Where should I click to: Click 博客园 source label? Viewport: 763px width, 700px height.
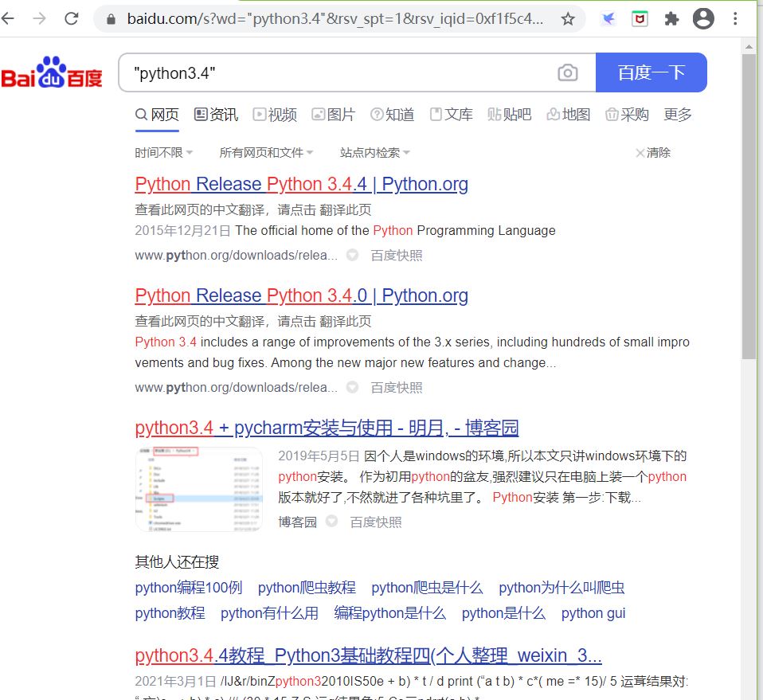pos(297,522)
